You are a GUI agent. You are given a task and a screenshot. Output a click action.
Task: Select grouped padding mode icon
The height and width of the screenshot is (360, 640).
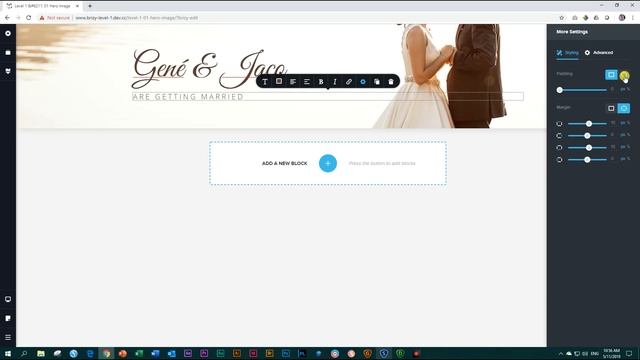tap(611, 75)
